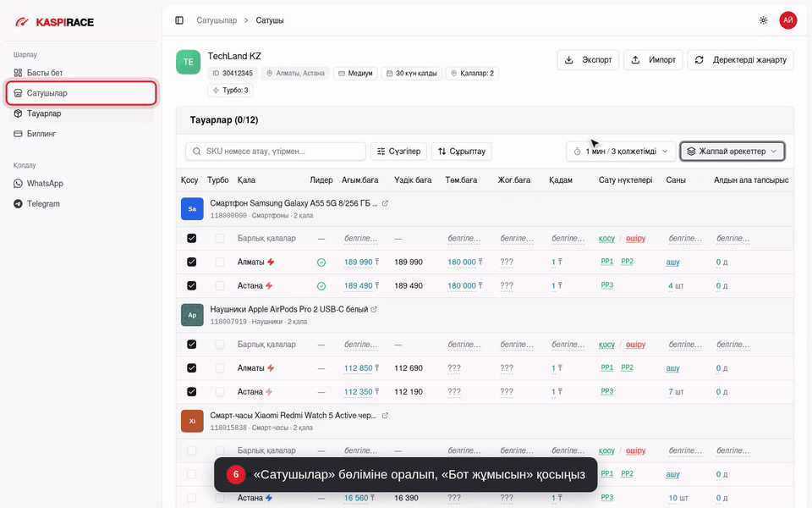Open Сатушылар in sidebar
The height and width of the screenshot is (508, 812).
pyautogui.click(x=81, y=93)
